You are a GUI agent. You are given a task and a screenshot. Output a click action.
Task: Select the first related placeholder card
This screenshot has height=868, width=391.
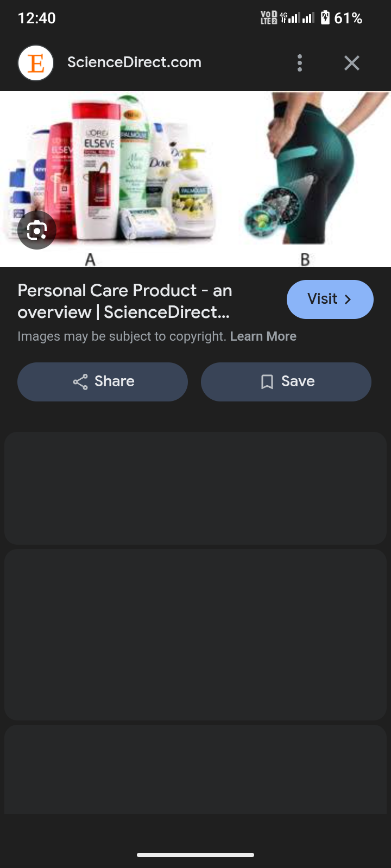(x=195, y=488)
